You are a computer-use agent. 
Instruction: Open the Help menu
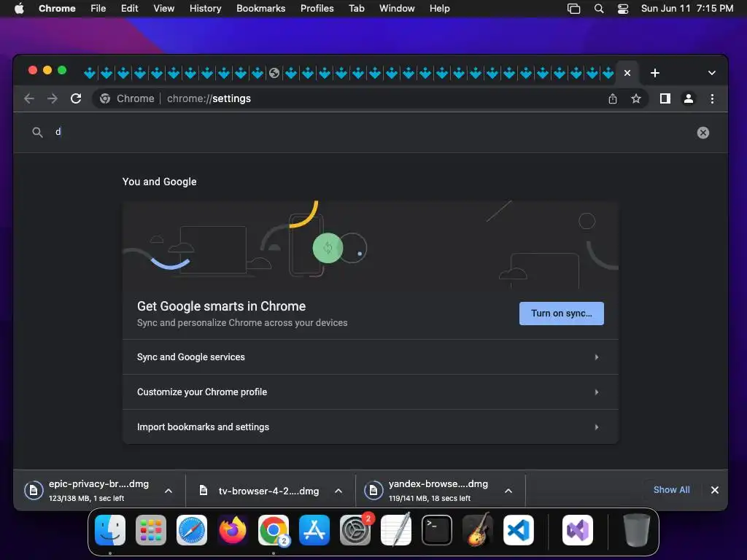[439, 8]
